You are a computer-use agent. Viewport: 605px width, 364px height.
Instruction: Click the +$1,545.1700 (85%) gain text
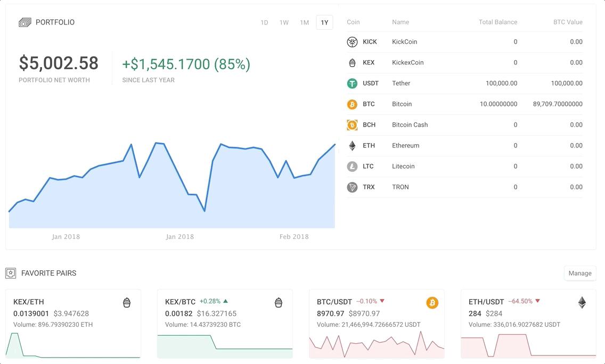(186, 64)
